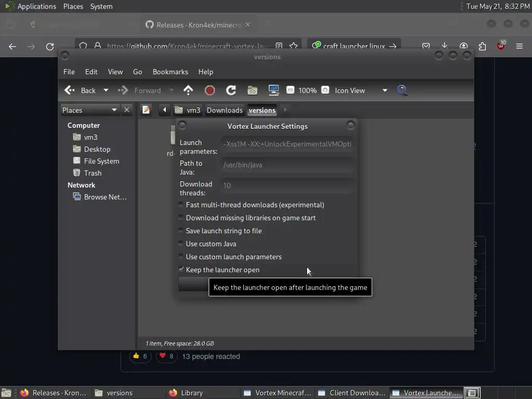Open Firefox downloads arrow icon
The height and width of the screenshot is (399, 532).
(x=445, y=46)
